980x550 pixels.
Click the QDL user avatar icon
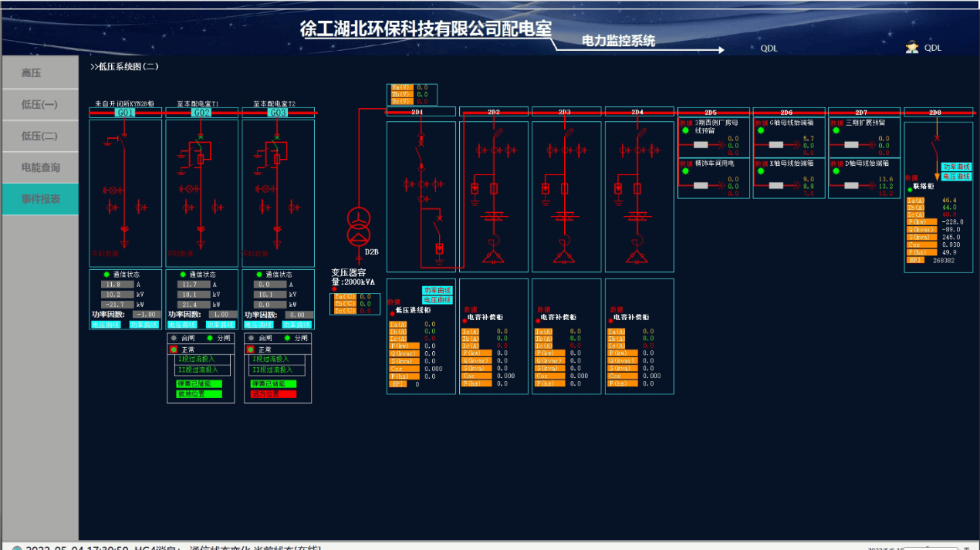(x=912, y=48)
